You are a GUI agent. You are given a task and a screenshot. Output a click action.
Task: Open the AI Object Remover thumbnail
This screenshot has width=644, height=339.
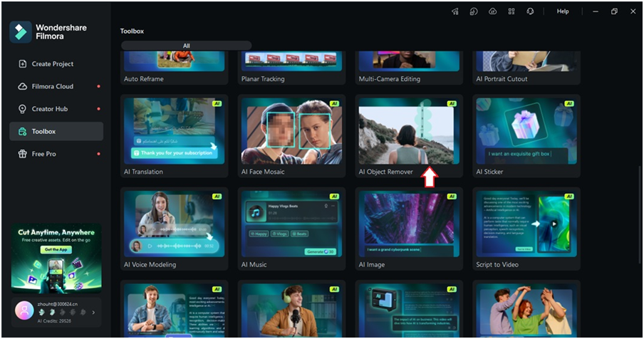coord(409,131)
